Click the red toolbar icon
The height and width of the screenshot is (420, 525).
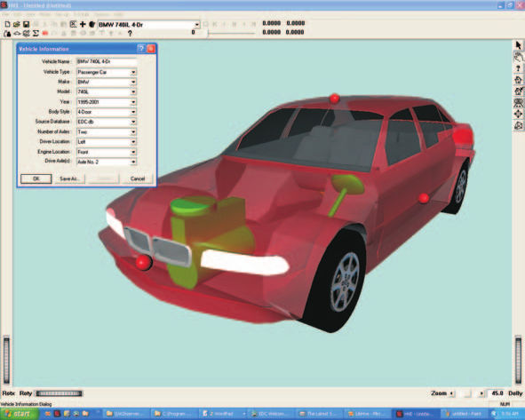(x=45, y=33)
